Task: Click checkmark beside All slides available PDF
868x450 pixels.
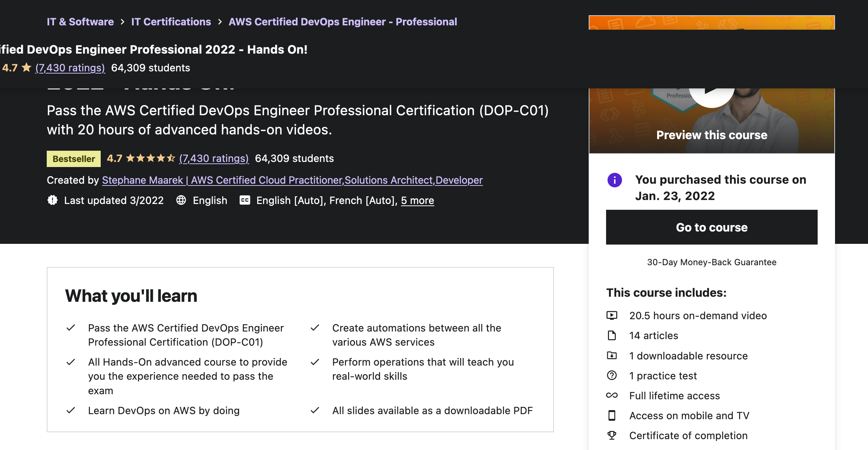Action: [x=315, y=410]
